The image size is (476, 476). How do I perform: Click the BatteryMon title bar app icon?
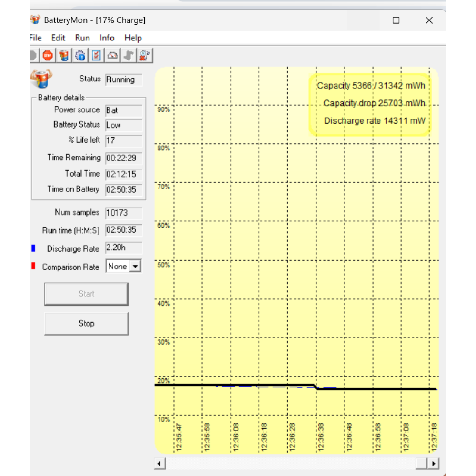click(x=36, y=20)
